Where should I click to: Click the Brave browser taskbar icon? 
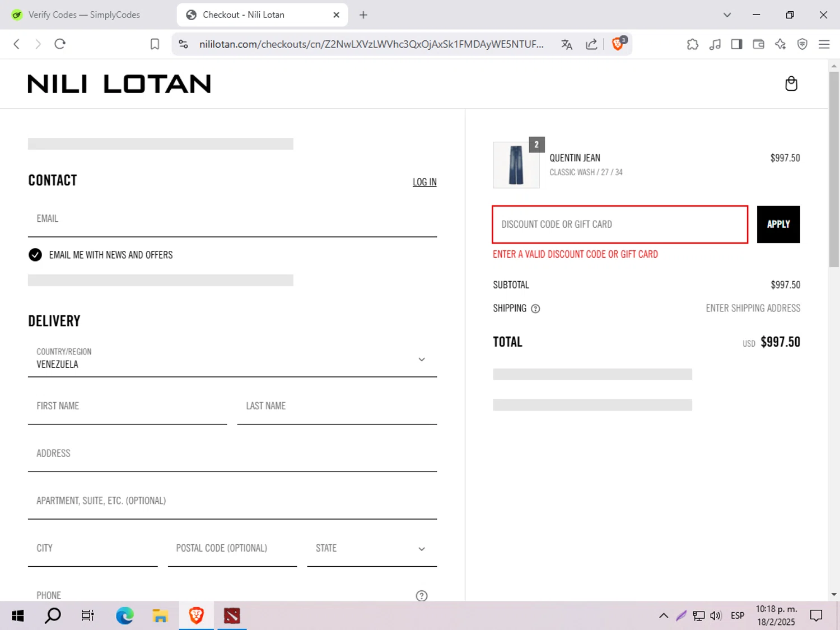tap(196, 616)
